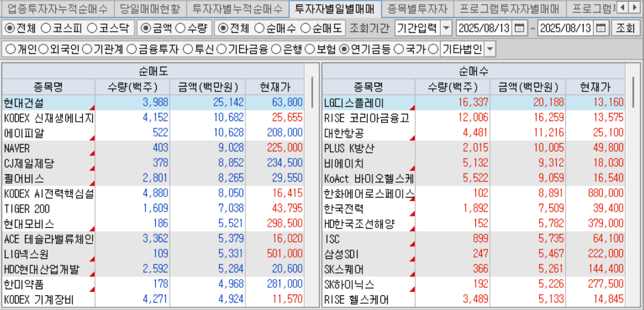The image size is (644, 310).
Task: Select the 비에이치 row
Action: pos(473,163)
